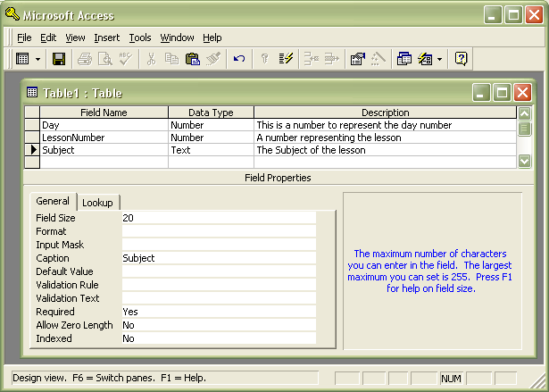Screen dimensions: 549x392
Task: Open the View button dropdown arrow
Action: tap(37, 59)
